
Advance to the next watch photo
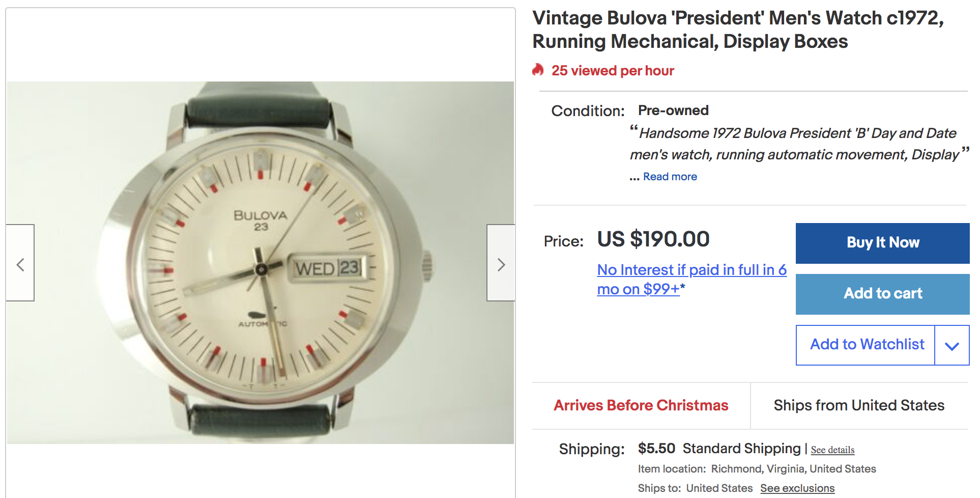tap(501, 264)
